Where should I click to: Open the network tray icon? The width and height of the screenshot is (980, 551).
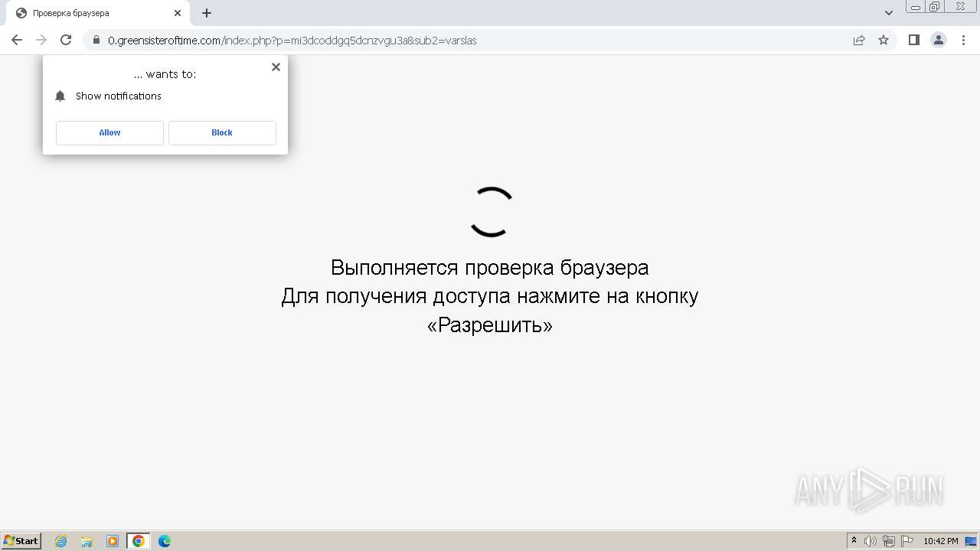pos(889,541)
